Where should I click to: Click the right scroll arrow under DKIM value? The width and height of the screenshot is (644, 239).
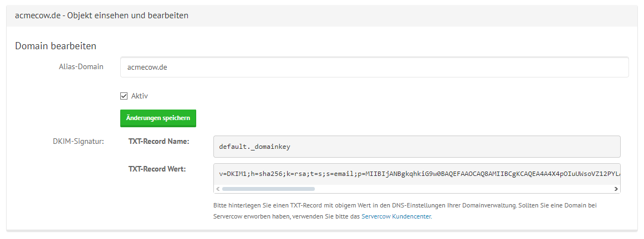[616, 189]
